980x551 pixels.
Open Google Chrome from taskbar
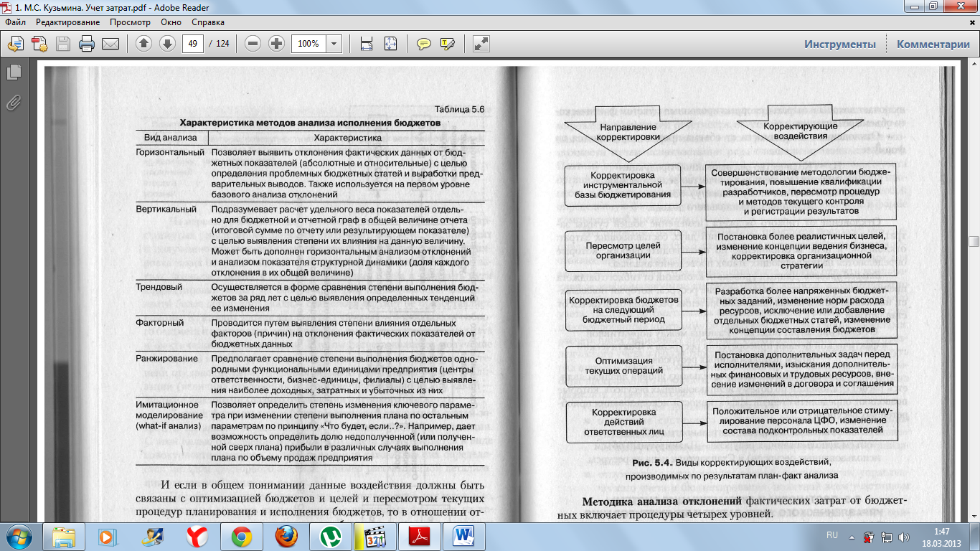[241, 537]
